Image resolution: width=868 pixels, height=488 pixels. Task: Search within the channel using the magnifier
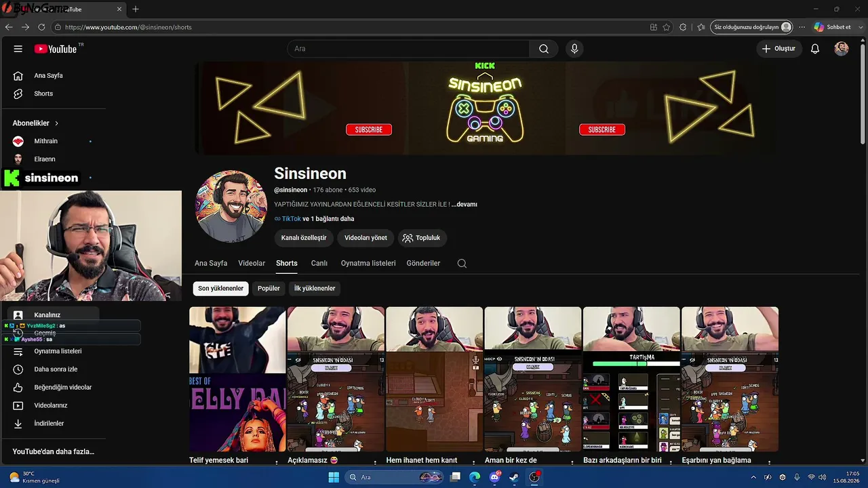[462, 264]
